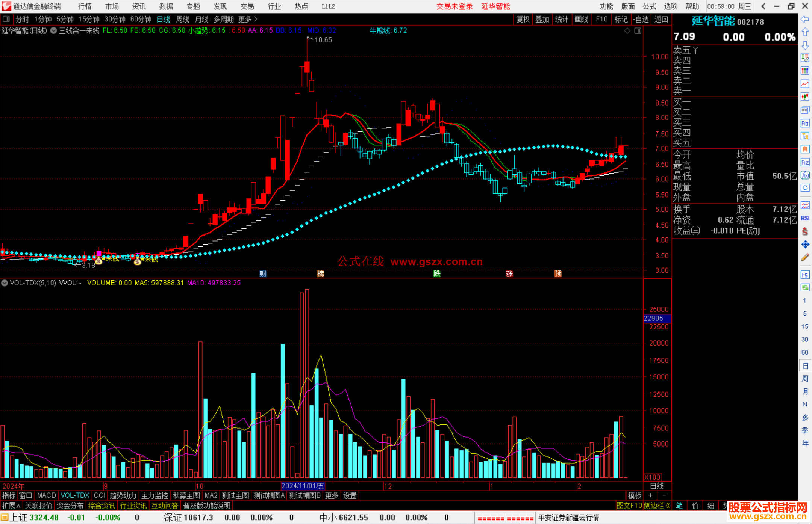Open the candlestick chart icon in sidebar

click(x=805, y=97)
